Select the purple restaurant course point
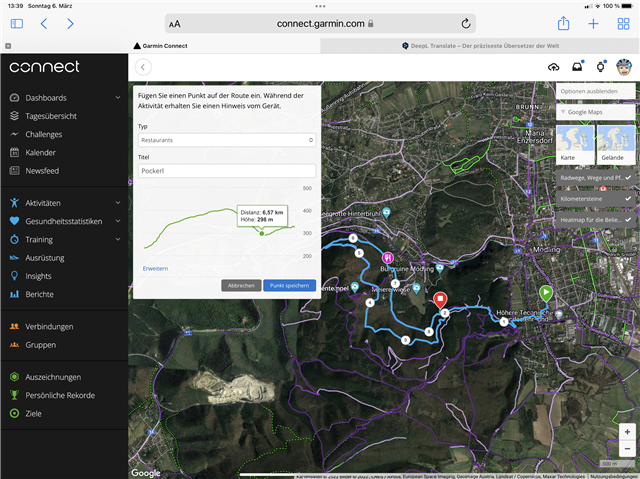This screenshot has width=640, height=479. (388, 258)
